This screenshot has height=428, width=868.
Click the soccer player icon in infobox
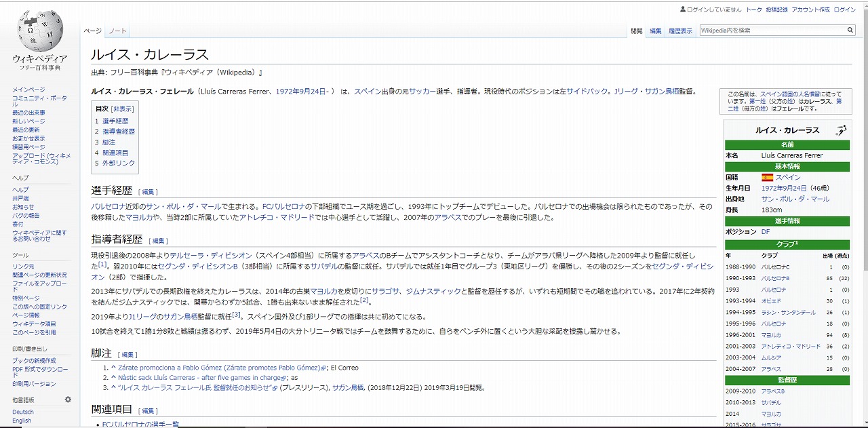click(x=842, y=130)
